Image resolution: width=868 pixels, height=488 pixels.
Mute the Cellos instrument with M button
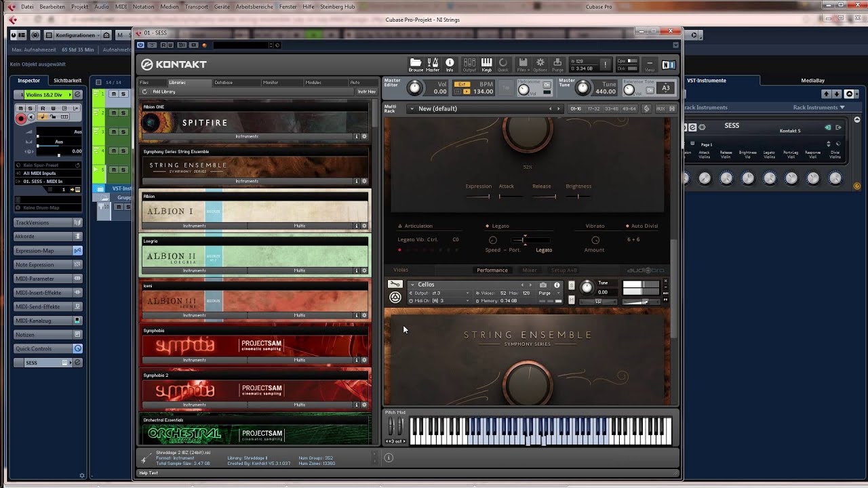point(572,300)
